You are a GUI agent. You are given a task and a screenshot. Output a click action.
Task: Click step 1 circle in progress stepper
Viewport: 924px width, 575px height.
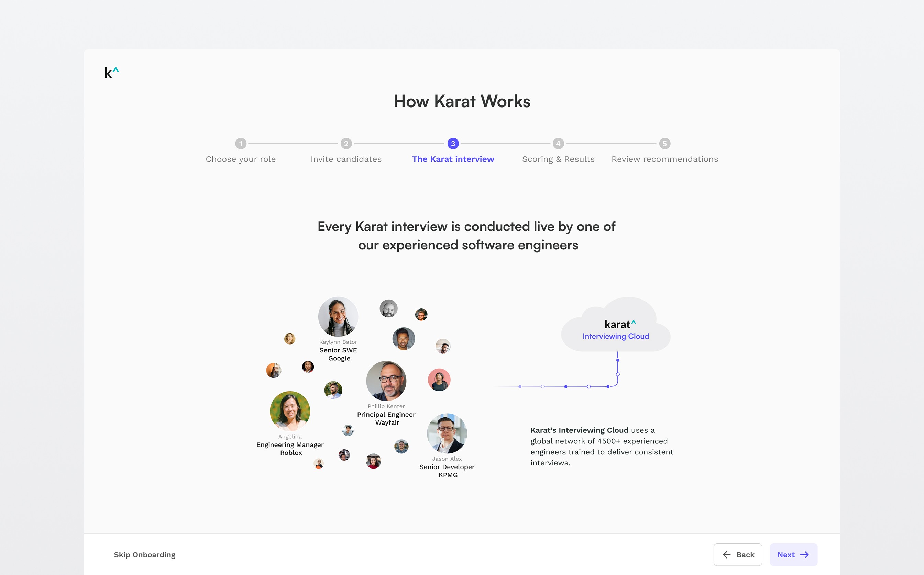pos(241,143)
